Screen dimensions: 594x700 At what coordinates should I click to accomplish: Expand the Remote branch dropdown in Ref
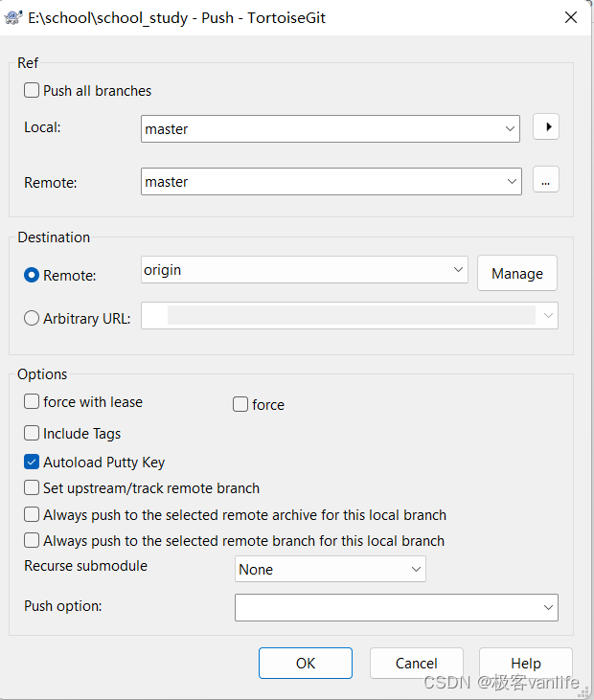coord(512,181)
